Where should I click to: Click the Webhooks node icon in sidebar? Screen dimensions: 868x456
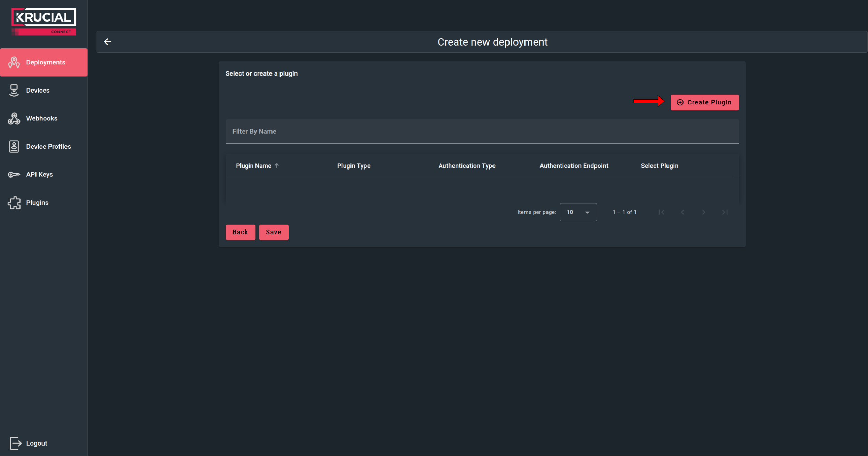coord(14,118)
